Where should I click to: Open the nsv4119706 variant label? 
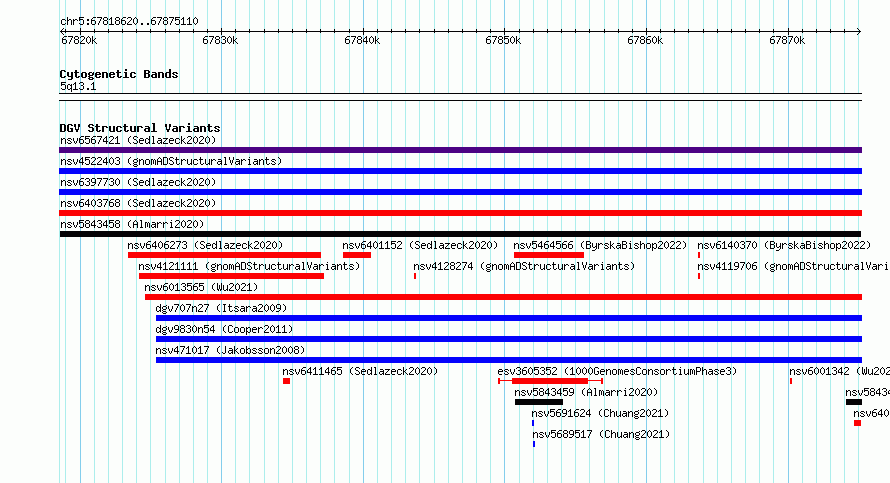tap(793, 266)
